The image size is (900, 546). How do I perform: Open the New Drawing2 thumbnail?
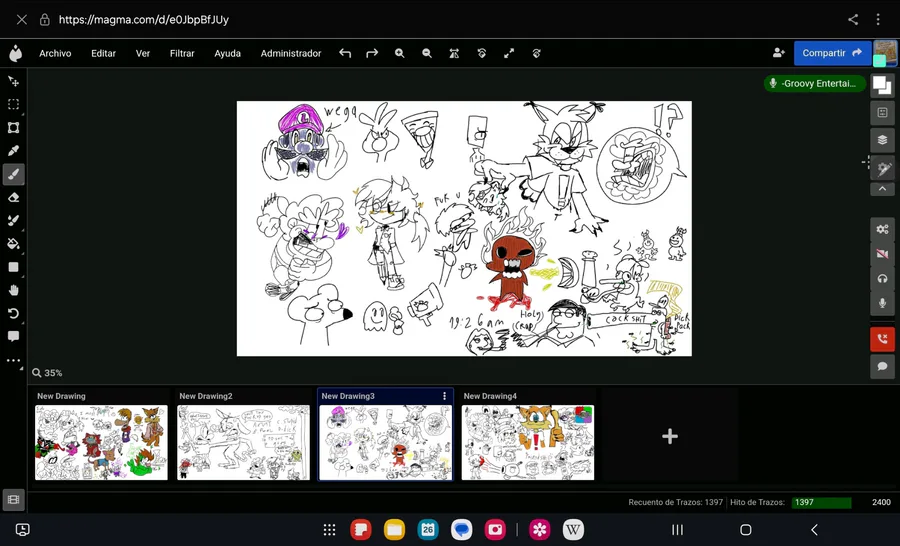(x=243, y=442)
